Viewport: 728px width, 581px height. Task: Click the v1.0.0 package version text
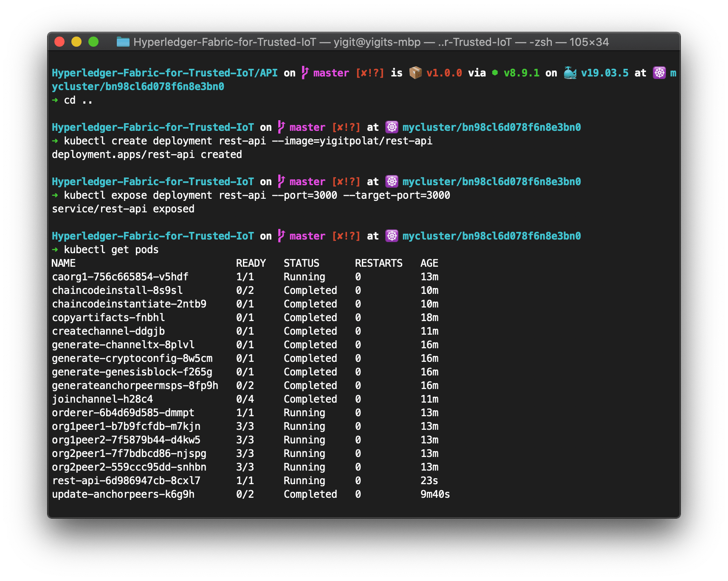[x=444, y=73]
